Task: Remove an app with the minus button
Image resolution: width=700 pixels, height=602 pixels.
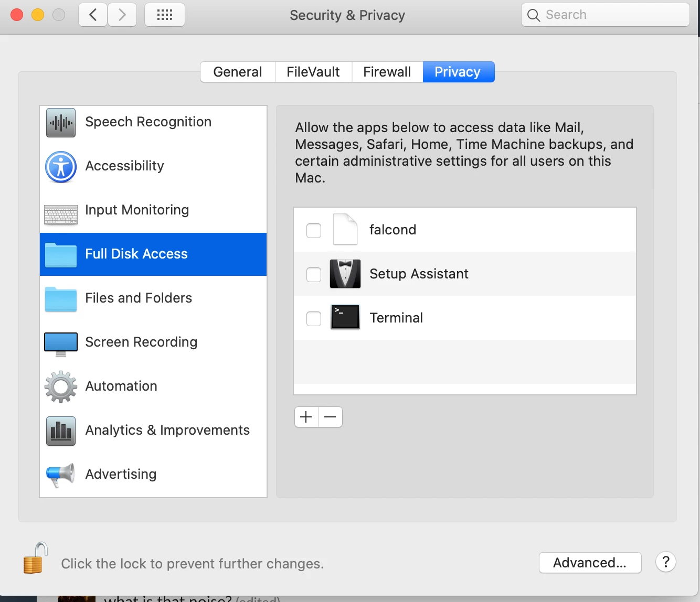Action: coord(331,417)
